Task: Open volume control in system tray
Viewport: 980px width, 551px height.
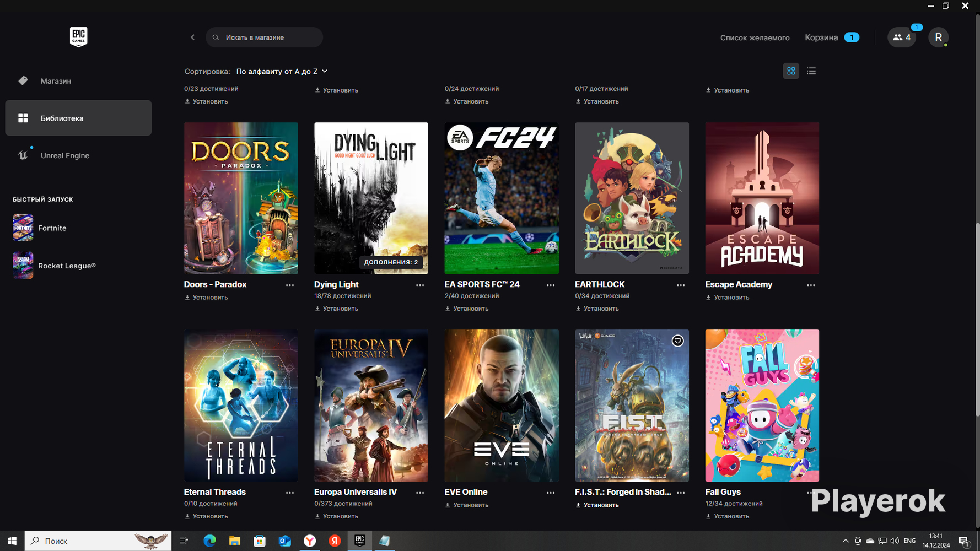Action: point(894,541)
